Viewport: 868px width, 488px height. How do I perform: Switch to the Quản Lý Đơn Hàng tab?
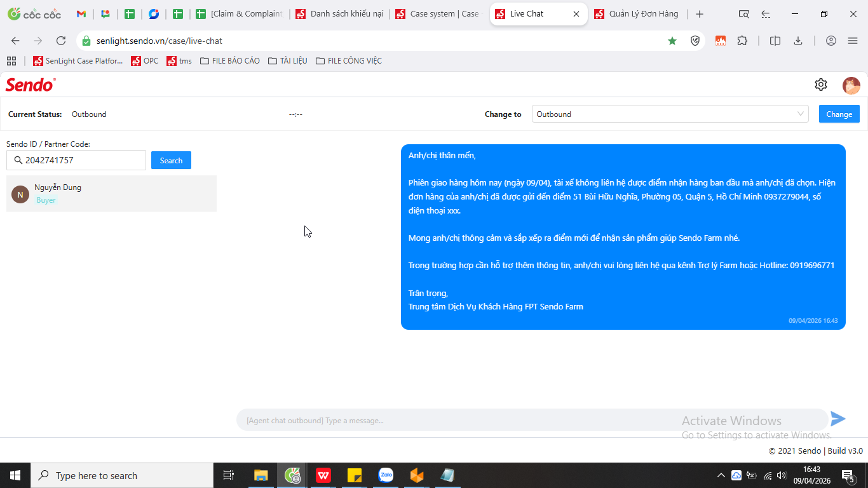pyautogui.click(x=638, y=14)
